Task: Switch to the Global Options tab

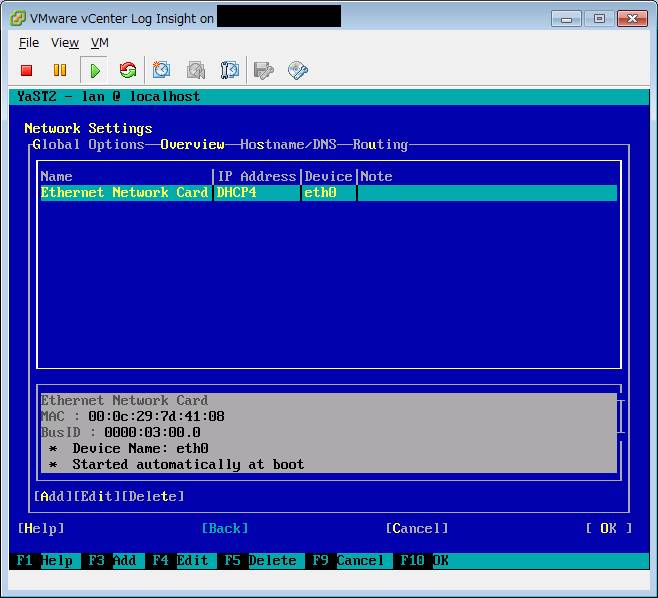Action: pyautogui.click(x=88, y=144)
